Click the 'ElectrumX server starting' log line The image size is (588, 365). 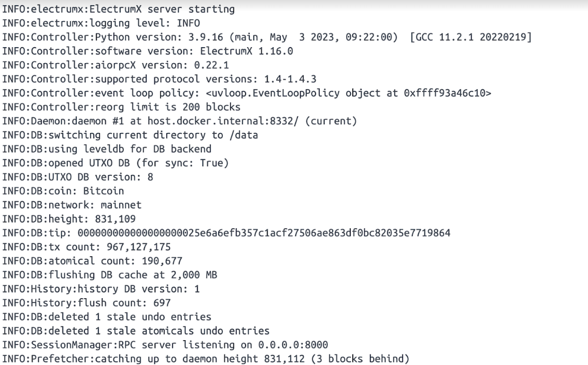pyautogui.click(x=119, y=9)
